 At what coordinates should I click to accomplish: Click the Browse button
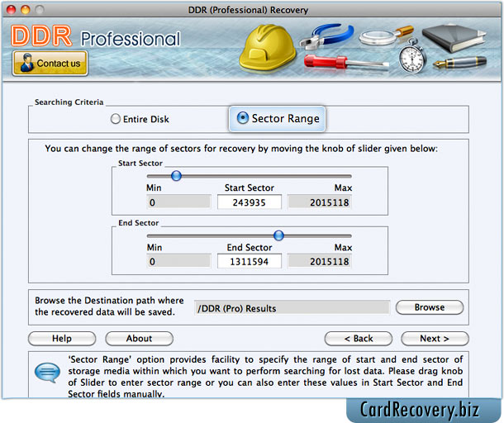pyautogui.click(x=430, y=307)
